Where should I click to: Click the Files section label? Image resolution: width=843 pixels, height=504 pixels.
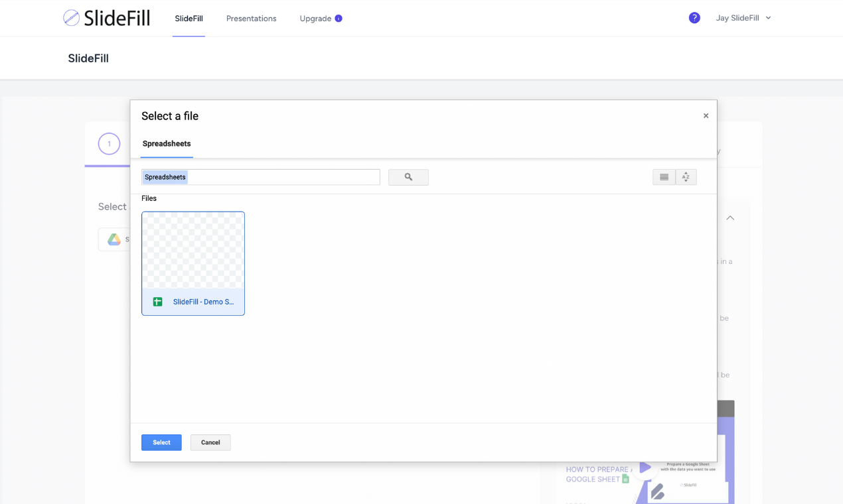(x=149, y=198)
